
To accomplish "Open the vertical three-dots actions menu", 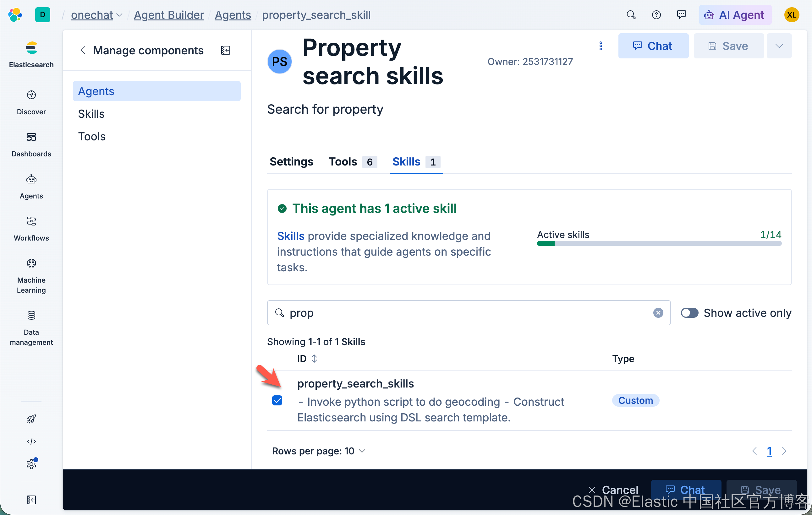I will pyautogui.click(x=601, y=46).
